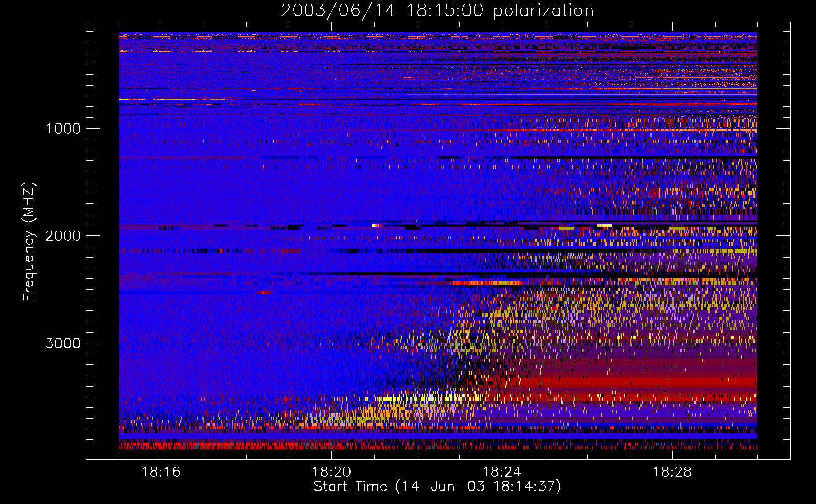Click the 1000 frequency tick label
The height and width of the screenshot is (504, 816).
(63, 129)
